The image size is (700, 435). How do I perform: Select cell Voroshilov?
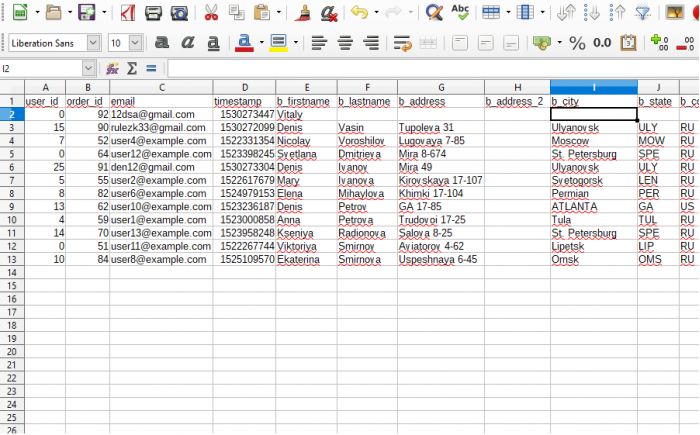[367, 141]
